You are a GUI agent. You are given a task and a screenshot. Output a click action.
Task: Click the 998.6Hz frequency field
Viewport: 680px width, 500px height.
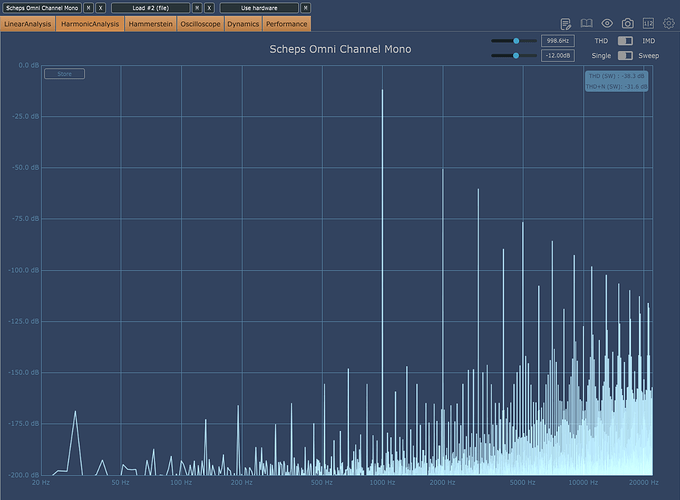coord(558,41)
